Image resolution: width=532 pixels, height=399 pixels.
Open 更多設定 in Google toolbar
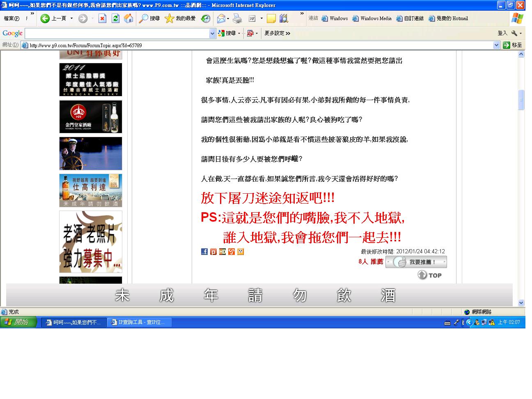point(277,33)
